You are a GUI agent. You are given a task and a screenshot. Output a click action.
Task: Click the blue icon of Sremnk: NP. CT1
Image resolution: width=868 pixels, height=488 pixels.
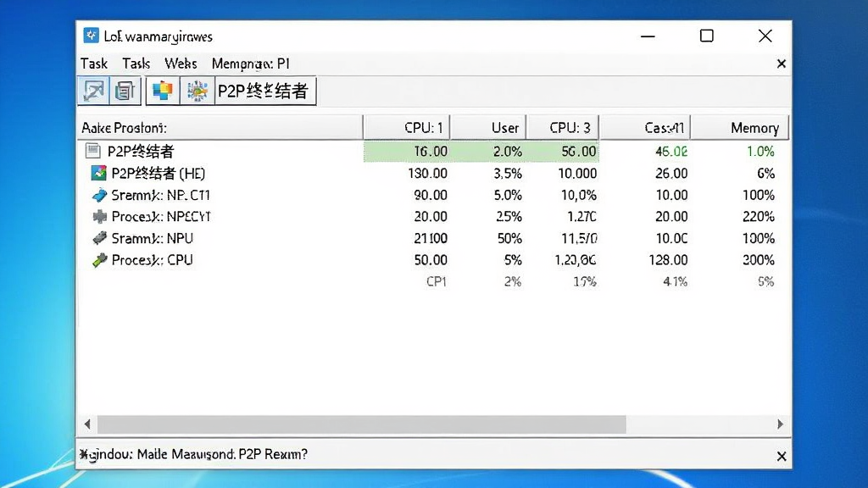[99, 195]
